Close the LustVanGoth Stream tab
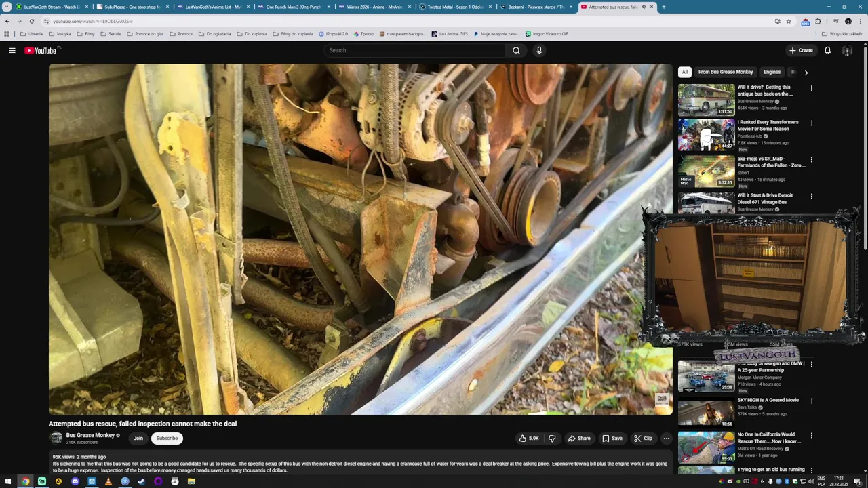This screenshot has height=488, width=868. 87,7
